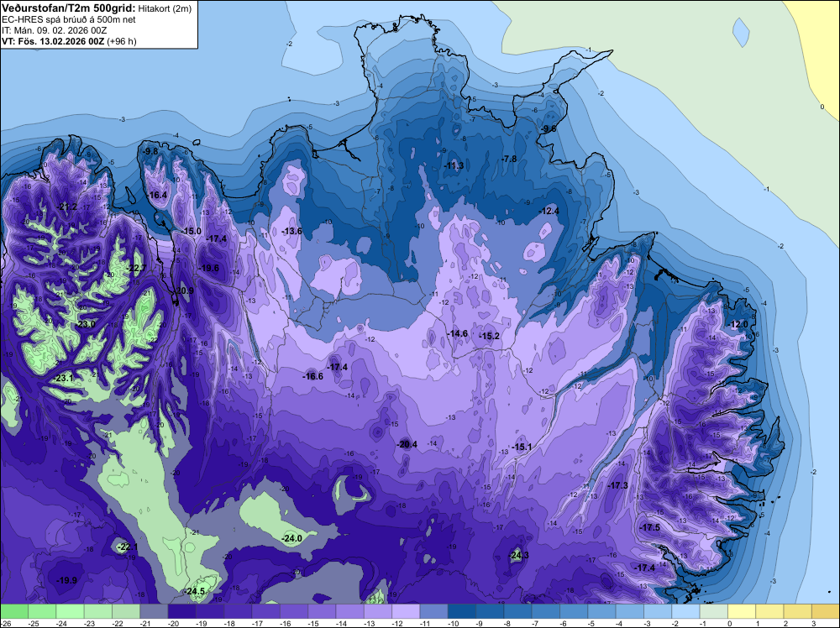Click the "Hitakort (2m)" header label

click(165, 8)
